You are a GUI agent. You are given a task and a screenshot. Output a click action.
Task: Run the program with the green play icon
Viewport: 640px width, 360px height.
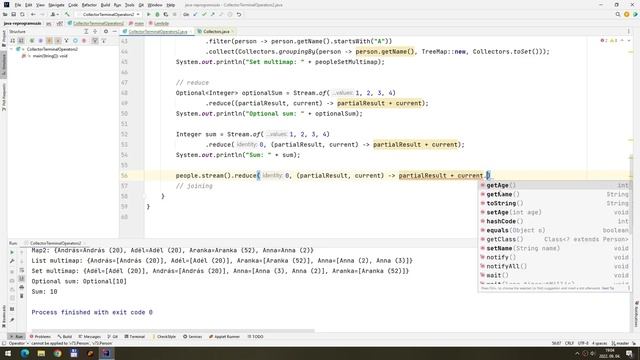click(x=149, y=14)
